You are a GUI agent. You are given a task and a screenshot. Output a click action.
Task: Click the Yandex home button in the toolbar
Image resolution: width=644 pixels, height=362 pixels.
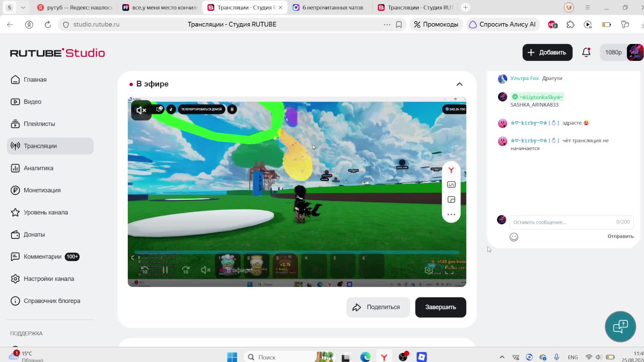[29, 24]
